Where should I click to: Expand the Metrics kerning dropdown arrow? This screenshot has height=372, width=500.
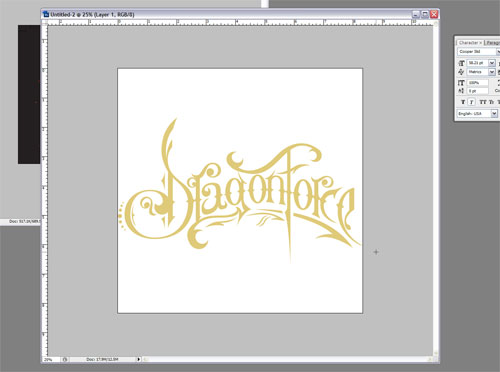click(492, 72)
